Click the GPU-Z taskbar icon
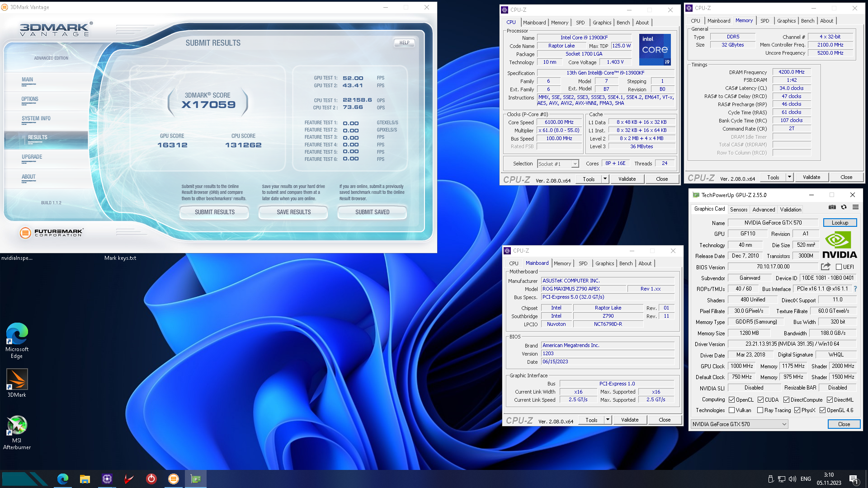The image size is (868, 488). (196, 479)
